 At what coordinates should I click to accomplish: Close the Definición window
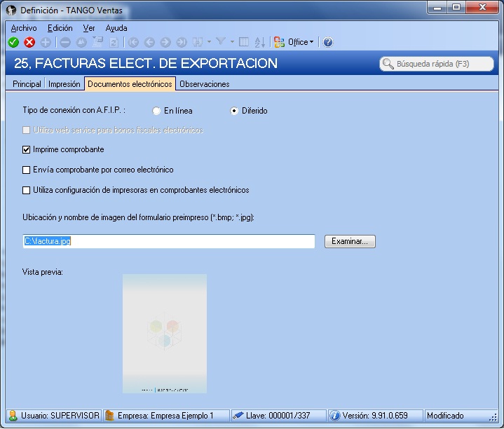coord(482,8)
